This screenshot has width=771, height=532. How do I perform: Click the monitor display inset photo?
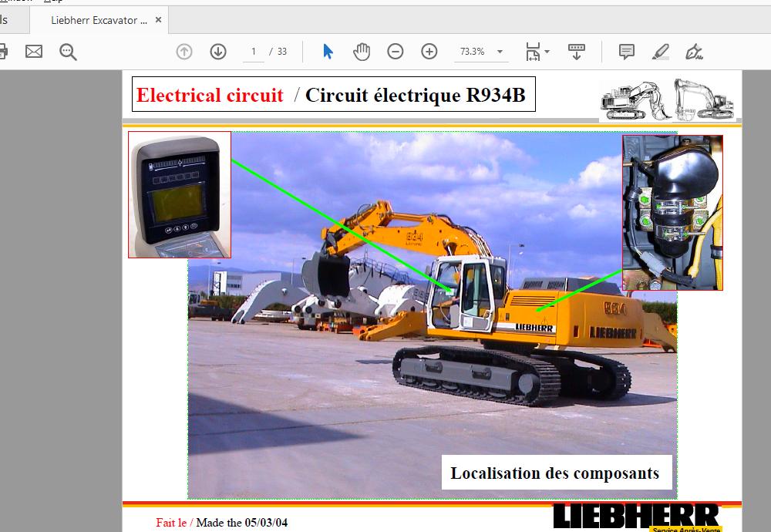(x=180, y=195)
